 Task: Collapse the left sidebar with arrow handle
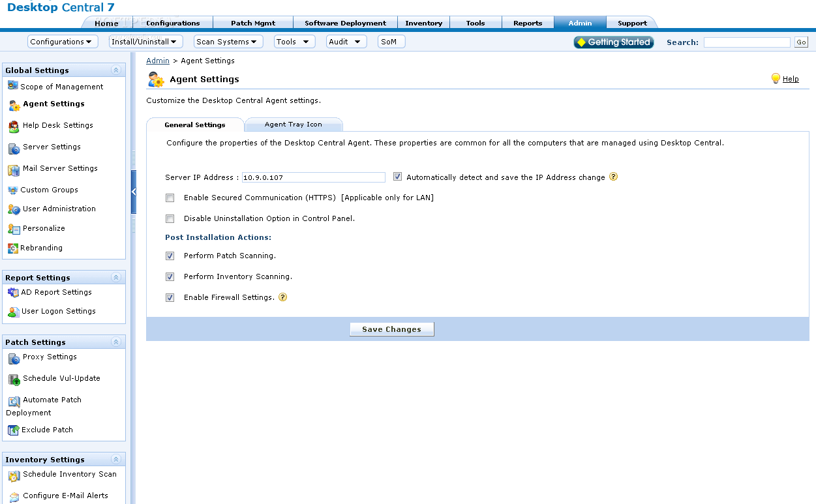[x=134, y=192]
